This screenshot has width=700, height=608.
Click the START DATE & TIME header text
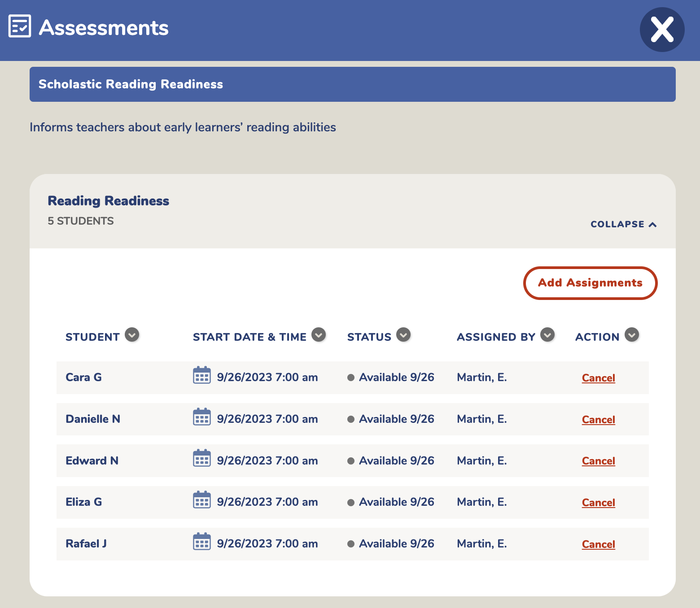pos(249,337)
